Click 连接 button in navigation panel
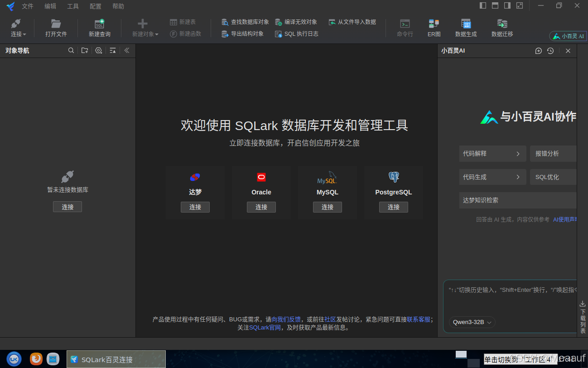The image size is (588, 368). click(x=67, y=207)
